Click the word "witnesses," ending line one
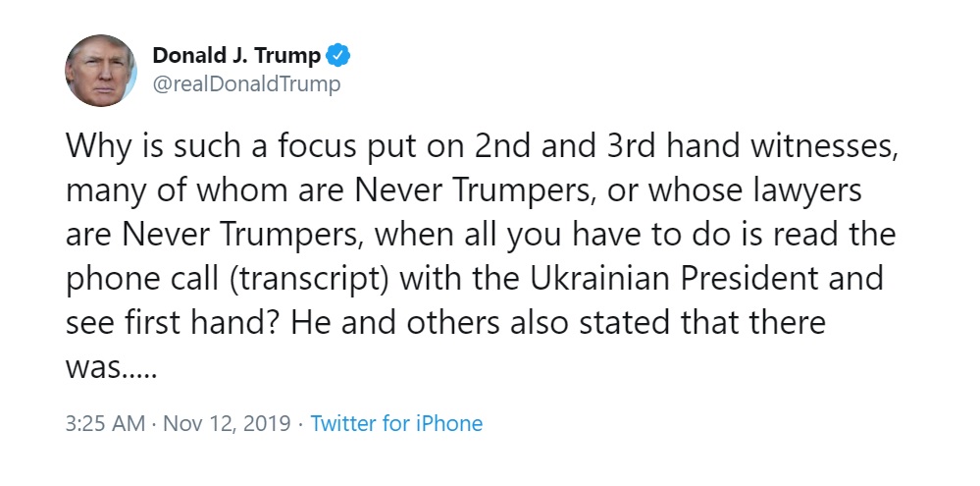 point(824,147)
